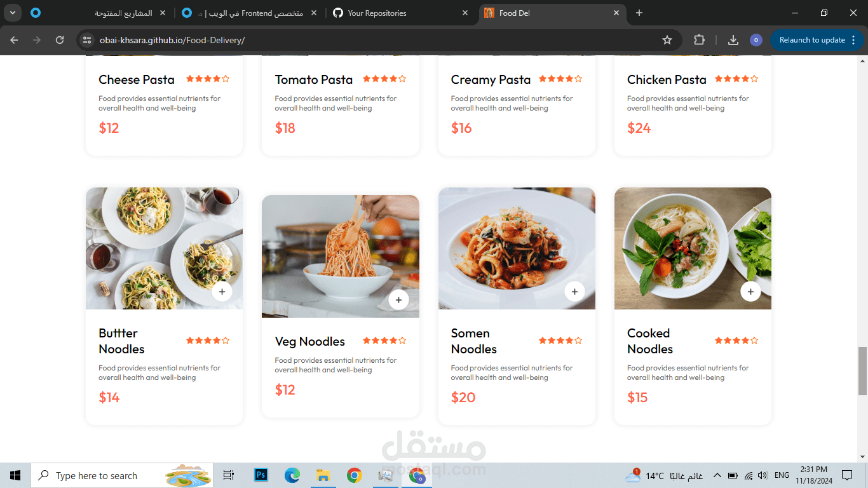View site information icon in address bar
This screenshot has height=488, width=868.
point(88,40)
